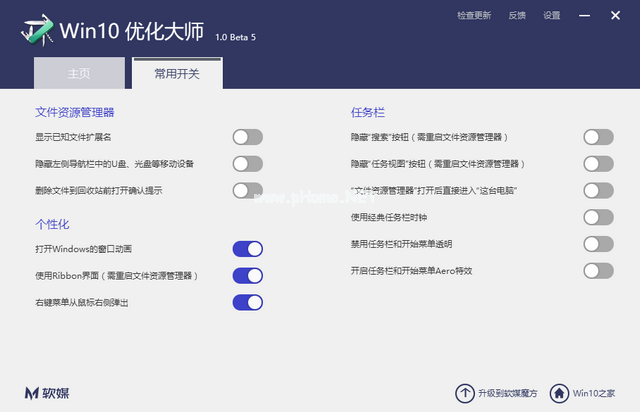
Task: Toggle 右键菜单从鼠标右侧弹出 off
Action: [247, 302]
